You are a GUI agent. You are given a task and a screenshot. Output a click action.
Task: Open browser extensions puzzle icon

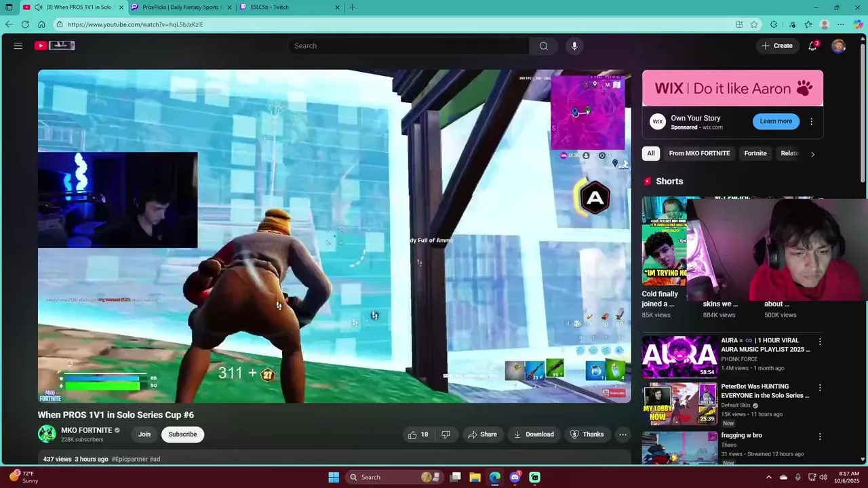click(774, 24)
